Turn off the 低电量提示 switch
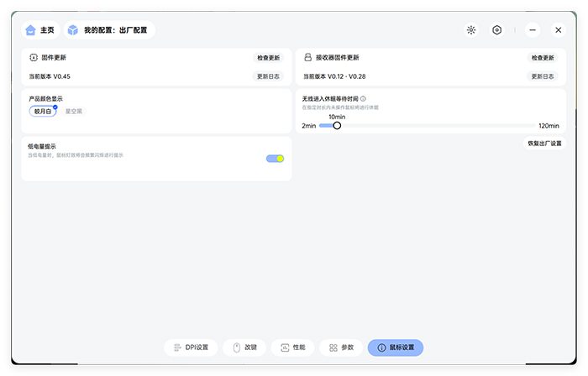This screenshot has width=588, height=376. pos(275,158)
